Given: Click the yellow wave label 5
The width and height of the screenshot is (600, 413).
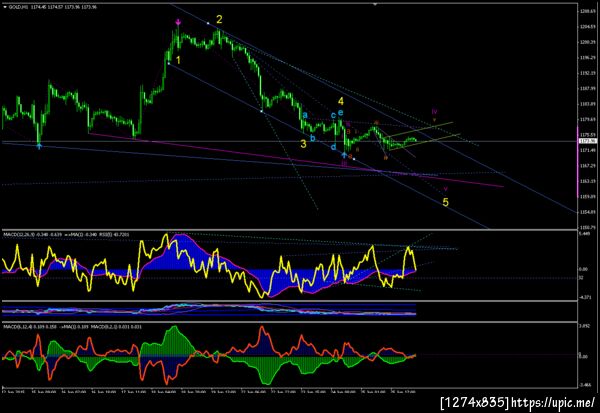Looking at the screenshot, I should (445, 202).
